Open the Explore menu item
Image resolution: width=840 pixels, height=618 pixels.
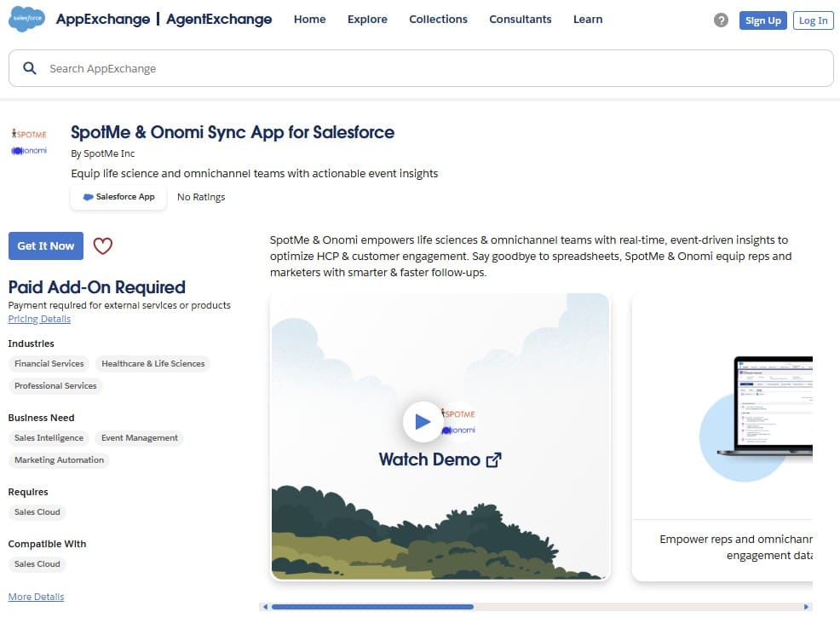pos(367,20)
